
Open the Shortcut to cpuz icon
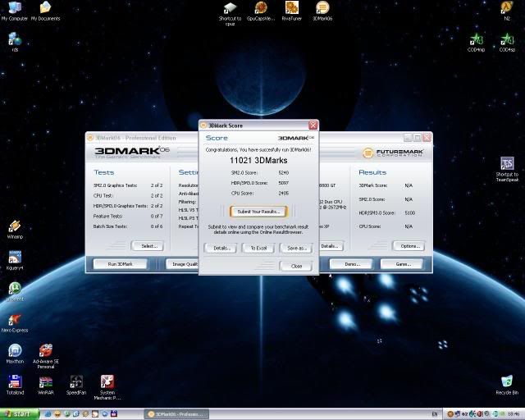pyautogui.click(x=231, y=7)
